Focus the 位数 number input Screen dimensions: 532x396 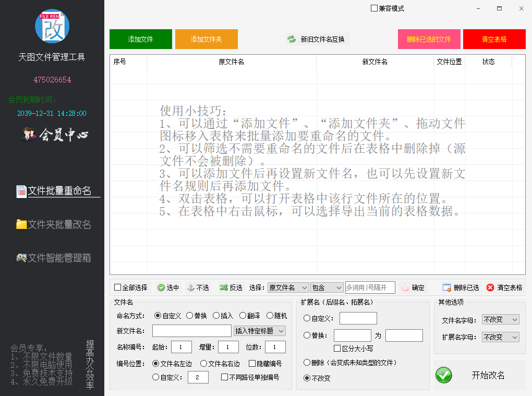275,347
